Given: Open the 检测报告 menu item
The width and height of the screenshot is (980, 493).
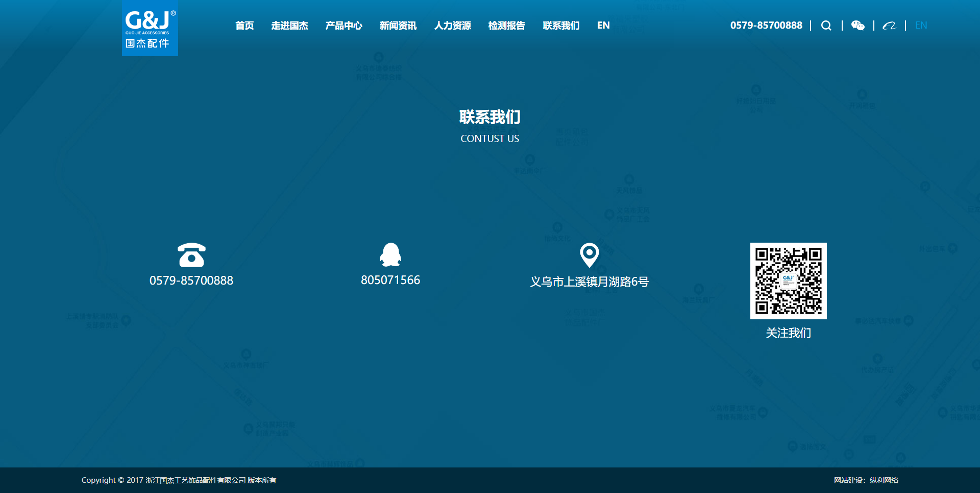Looking at the screenshot, I should pyautogui.click(x=506, y=26).
